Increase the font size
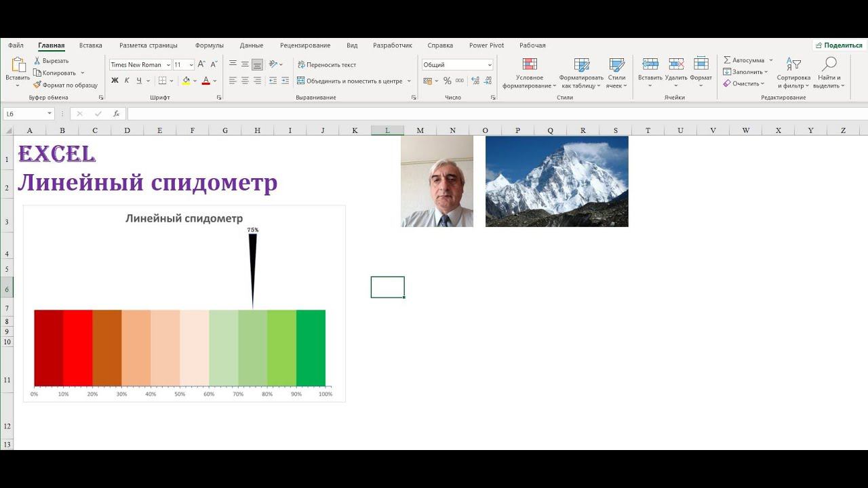The width and height of the screenshot is (868, 488). [x=201, y=64]
